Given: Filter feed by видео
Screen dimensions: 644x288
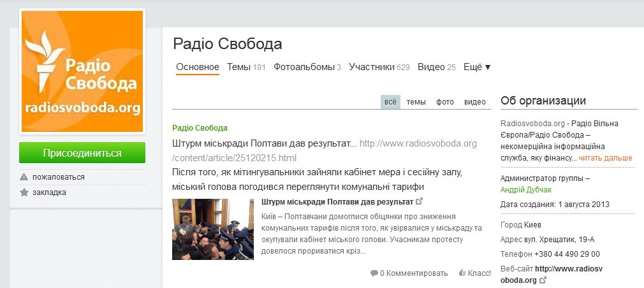Looking at the screenshot, I should pos(475,102).
